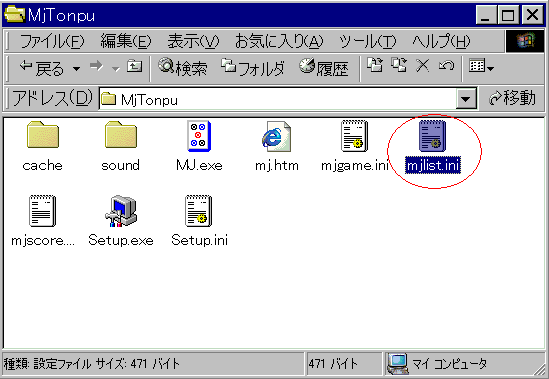Toggle the フォルダ folders pane
Screen dimensions: 549x379
[x=253, y=67]
